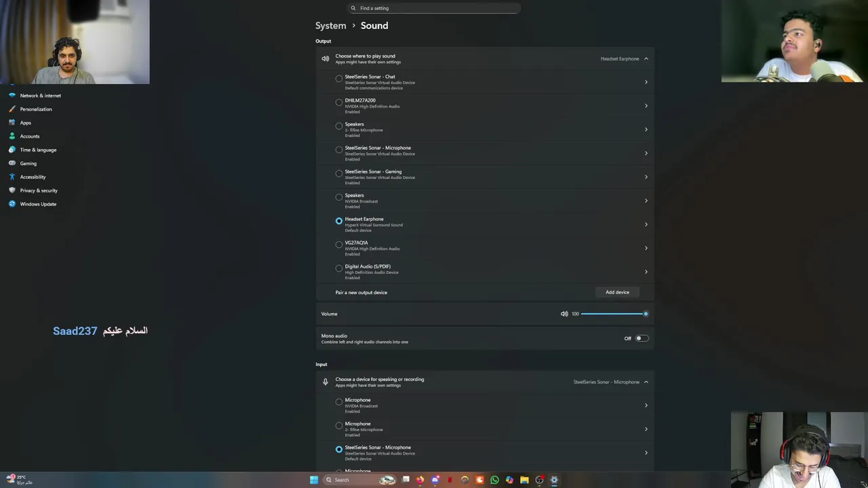The image size is (868, 488).
Task: Click the 'Mono audio' label text
Action: 334,335
